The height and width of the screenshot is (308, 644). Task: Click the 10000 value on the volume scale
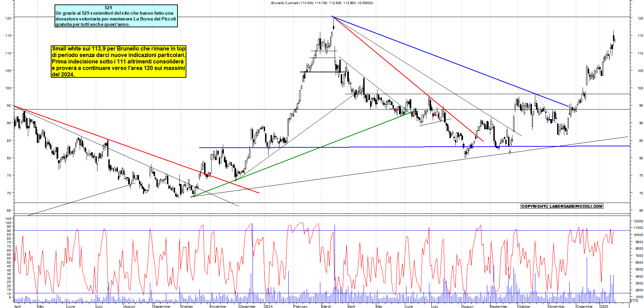tap(638, 235)
